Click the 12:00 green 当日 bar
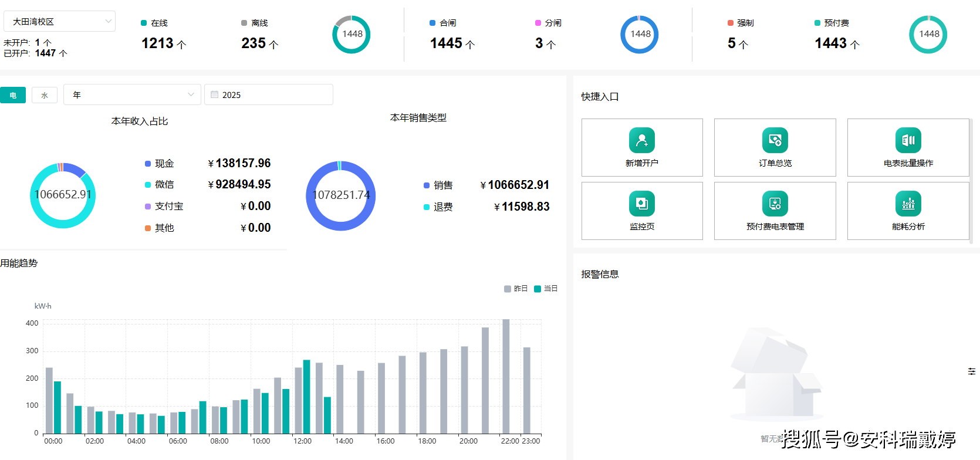Image resolution: width=980 pixels, height=460 pixels. pos(306,397)
